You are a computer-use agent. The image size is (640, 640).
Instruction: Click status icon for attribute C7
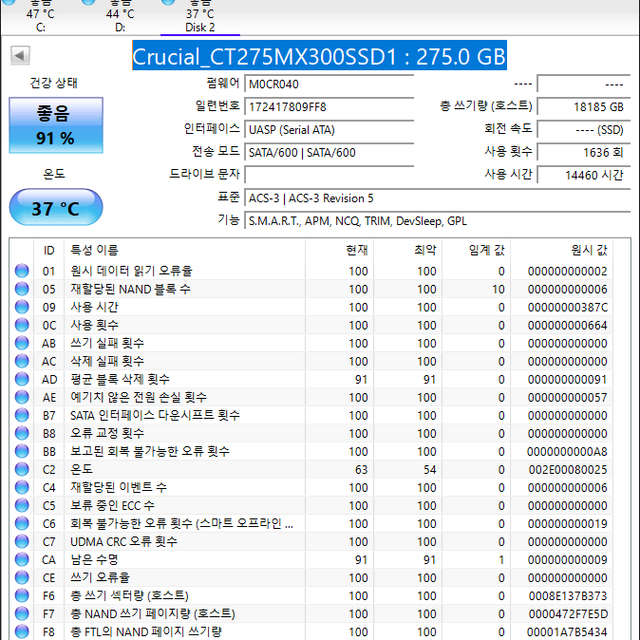pos(22,541)
